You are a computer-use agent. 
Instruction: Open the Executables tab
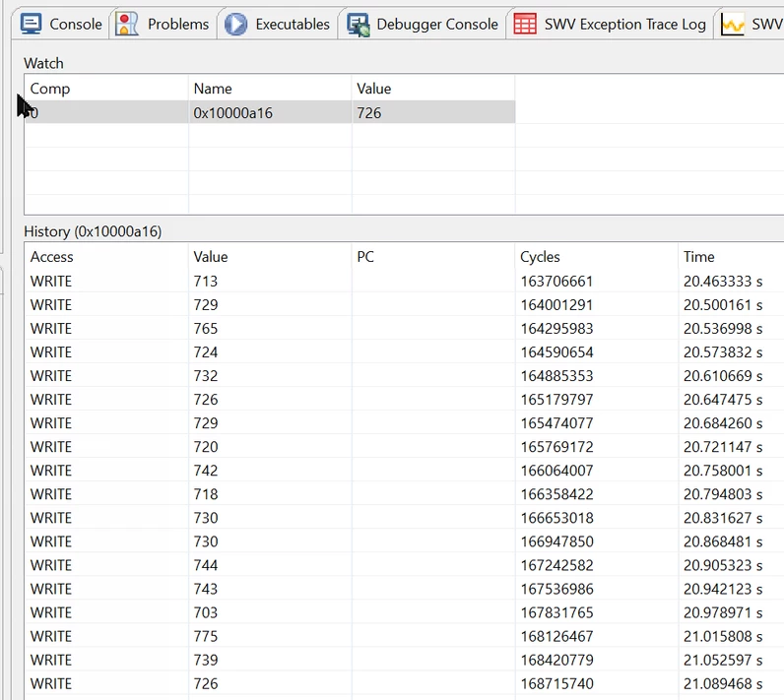(293, 24)
